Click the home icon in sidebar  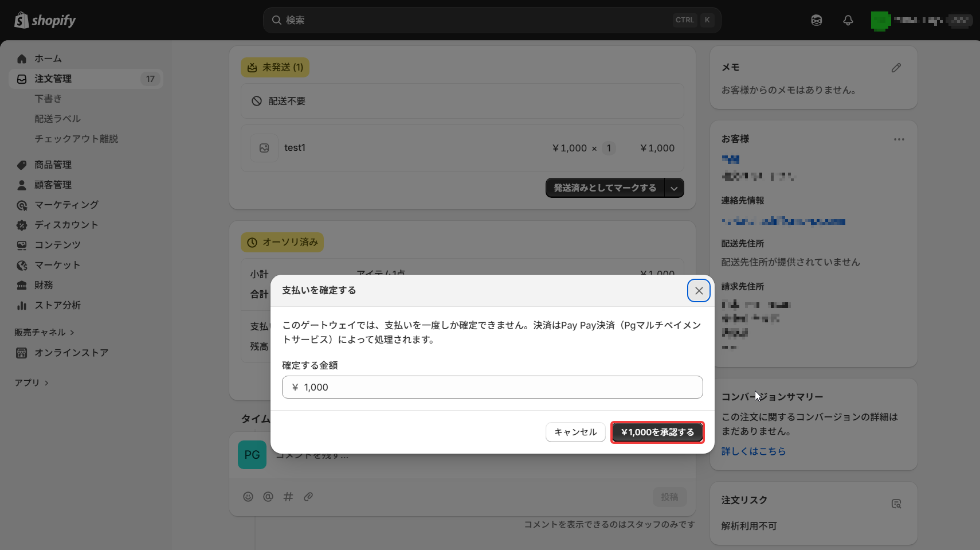pyautogui.click(x=22, y=58)
